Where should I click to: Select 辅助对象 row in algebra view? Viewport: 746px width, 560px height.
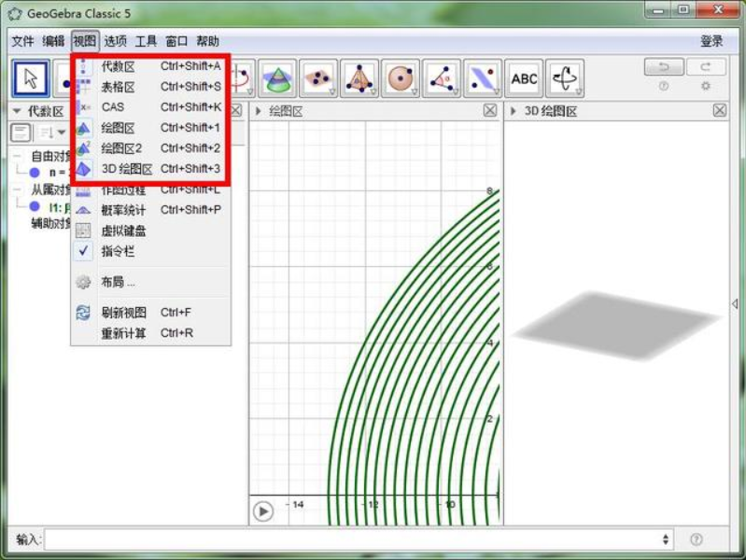pyautogui.click(x=51, y=224)
